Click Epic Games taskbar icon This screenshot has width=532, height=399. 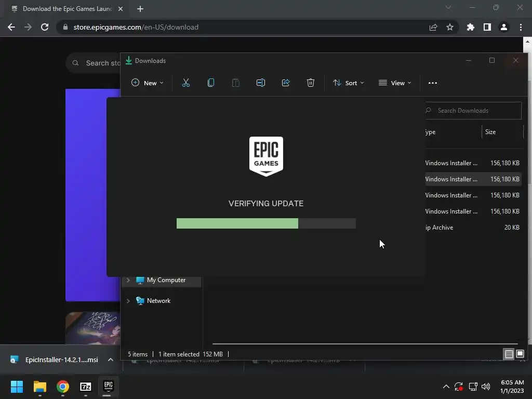click(x=108, y=386)
